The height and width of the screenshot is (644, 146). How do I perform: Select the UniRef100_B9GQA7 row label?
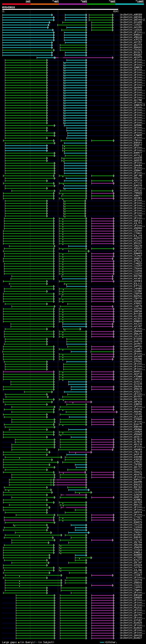131,55
